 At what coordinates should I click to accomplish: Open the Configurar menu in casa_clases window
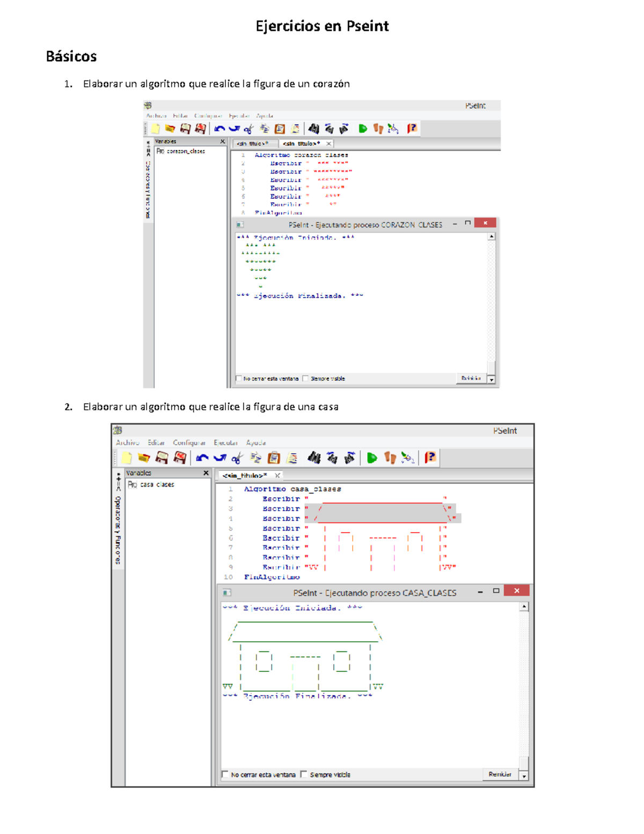[189, 443]
